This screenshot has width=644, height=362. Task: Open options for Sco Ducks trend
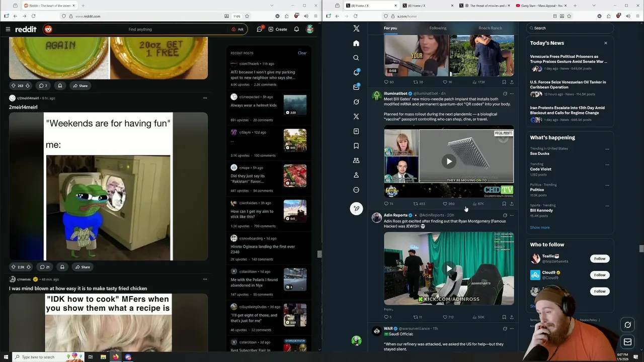[607, 149]
